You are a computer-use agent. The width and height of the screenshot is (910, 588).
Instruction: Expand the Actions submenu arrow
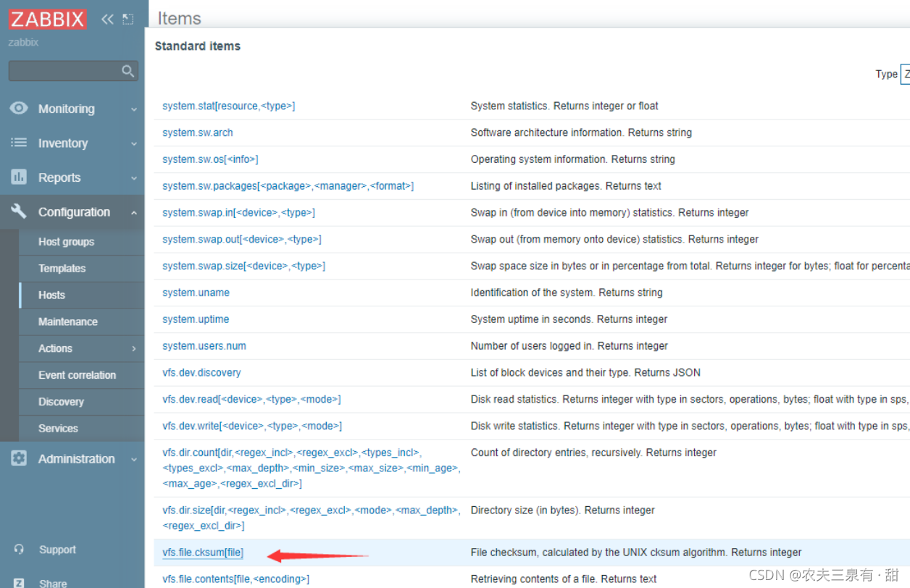134,348
